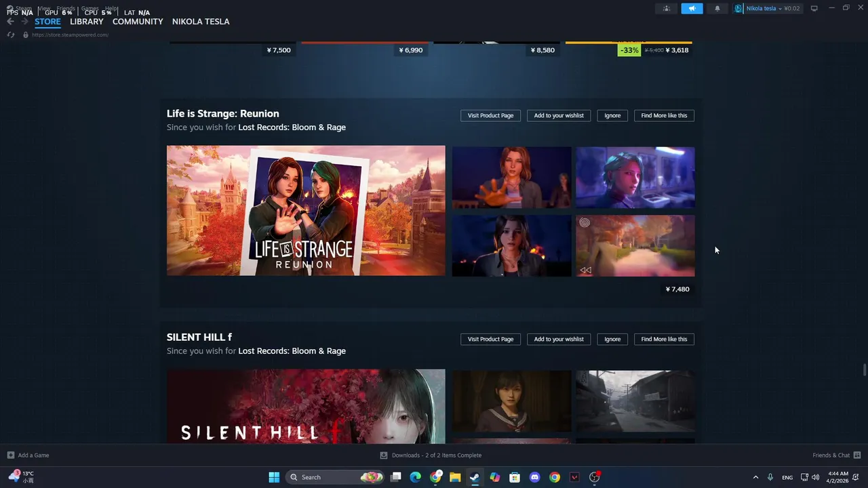
Task: Click the microphone icon in the system tray
Action: point(770,477)
